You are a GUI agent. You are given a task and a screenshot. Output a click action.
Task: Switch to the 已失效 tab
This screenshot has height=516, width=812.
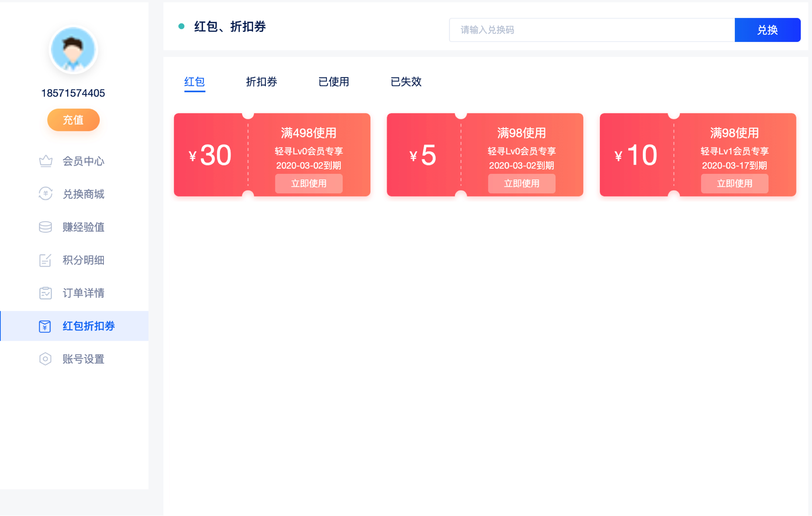(x=406, y=82)
